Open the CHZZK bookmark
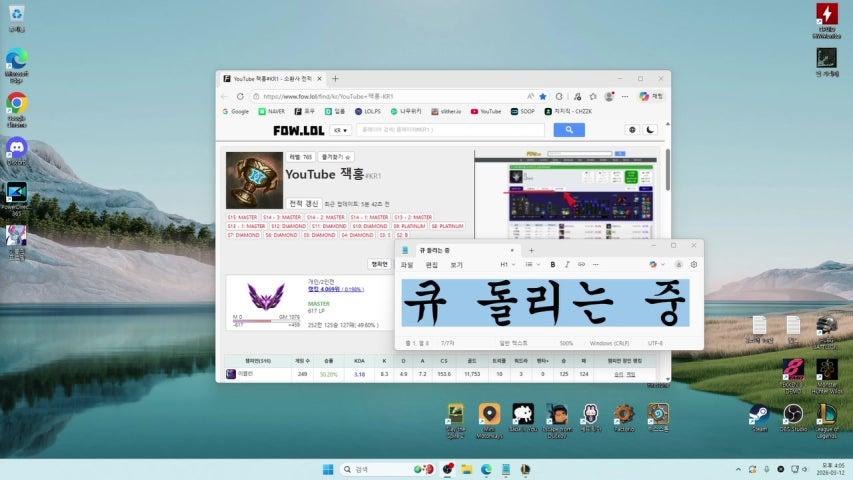The height and width of the screenshot is (480, 853). (x=568, y=112)
